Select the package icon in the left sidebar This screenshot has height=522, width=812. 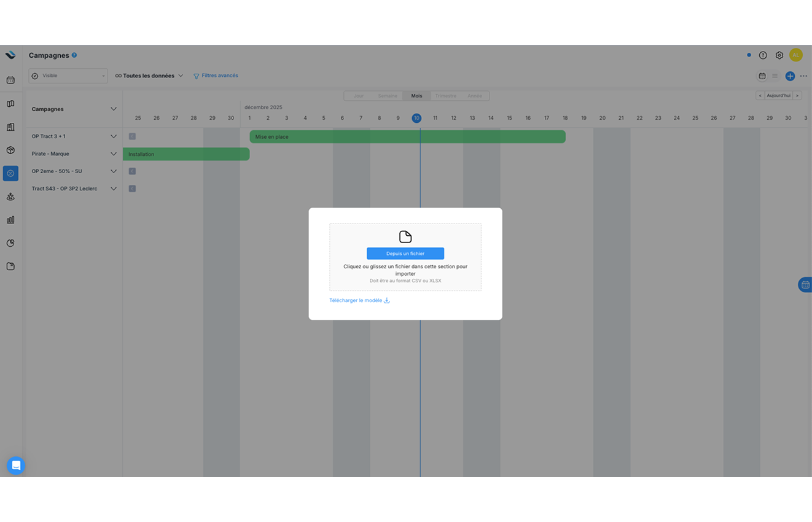click(x=10, y=150)
